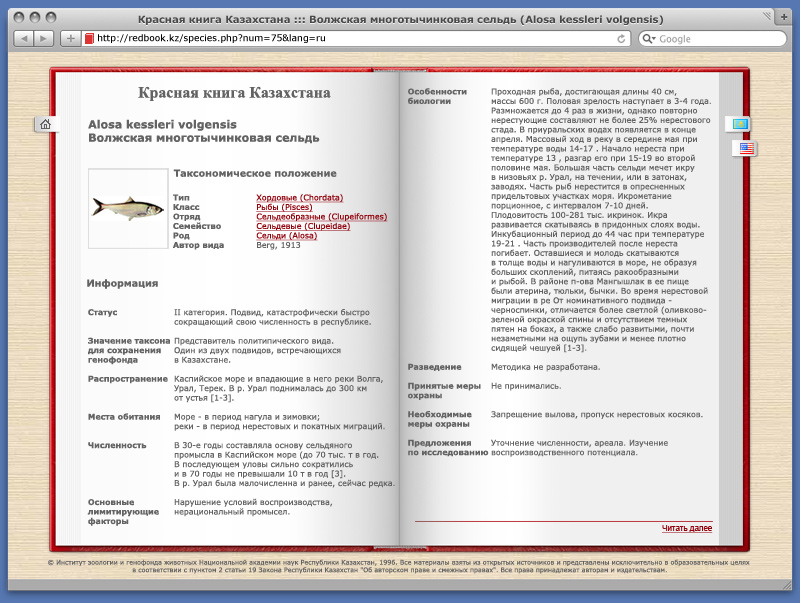Click the Статус row label

103,312
